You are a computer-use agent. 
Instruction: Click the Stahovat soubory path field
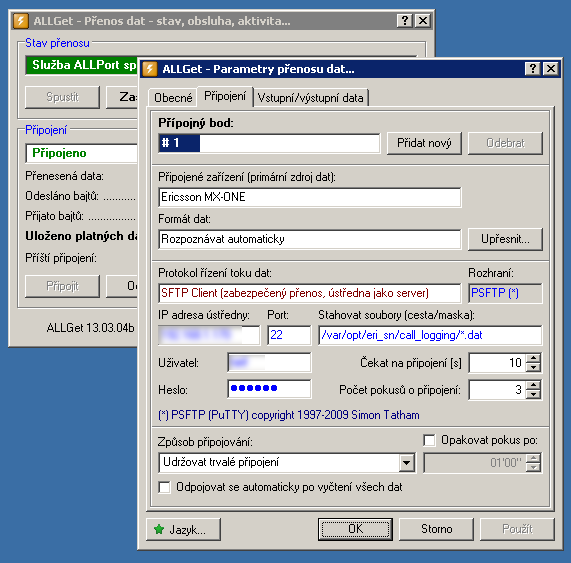tap(430, 335)
